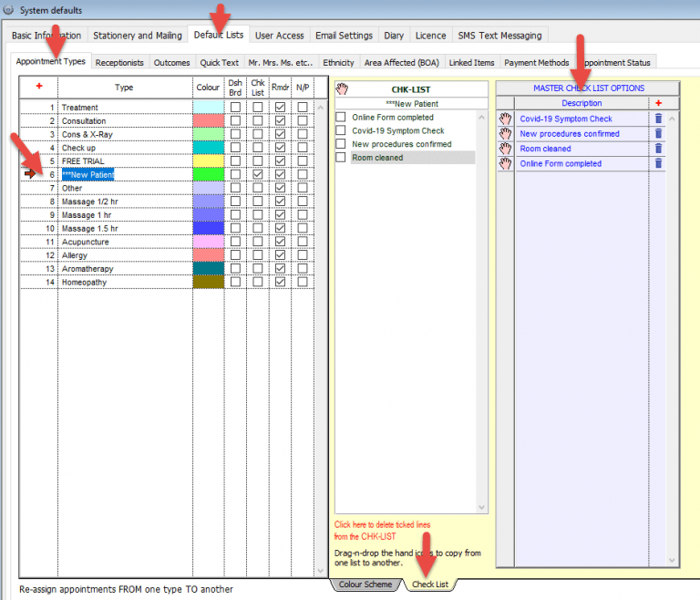
Task: Delete Room cleaned master option with trash icon
Action: (658, 149)
